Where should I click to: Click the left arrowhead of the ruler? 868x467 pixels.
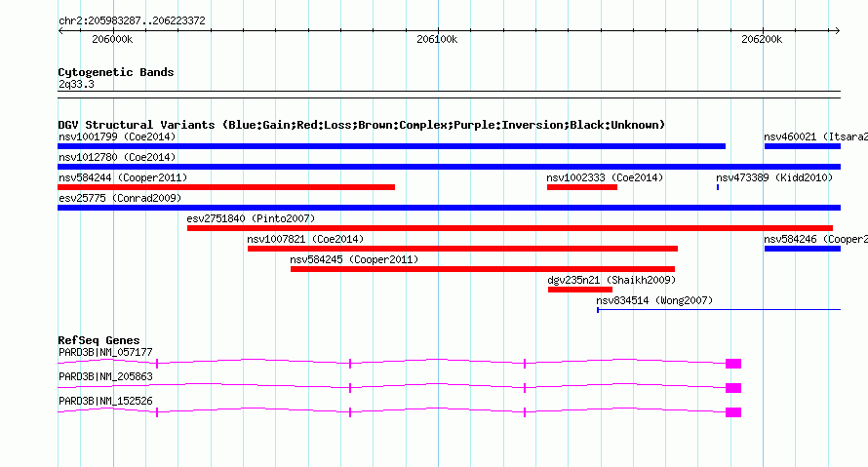click(60, 31)
